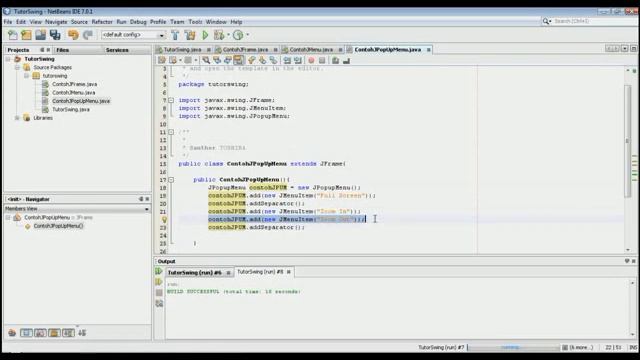The width and height of the screenshot is (640, 360).
Task: Click the search magnifier icon at top right
Action: [546, 21]
